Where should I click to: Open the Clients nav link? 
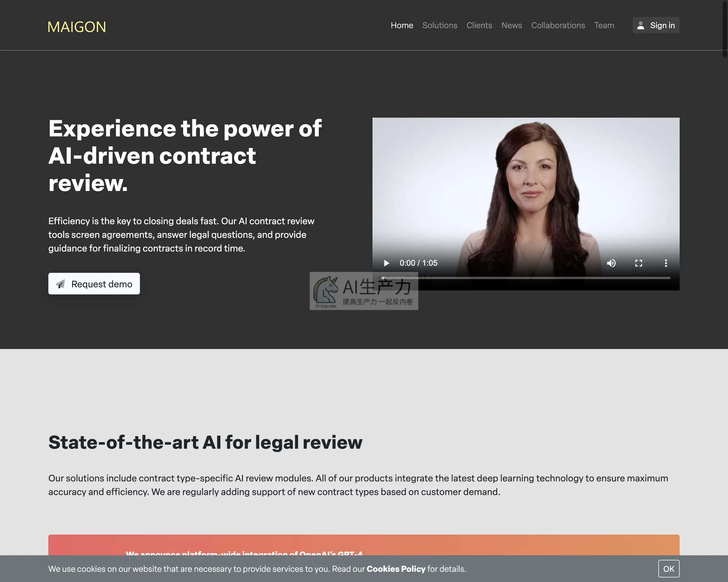click(479, 25)
